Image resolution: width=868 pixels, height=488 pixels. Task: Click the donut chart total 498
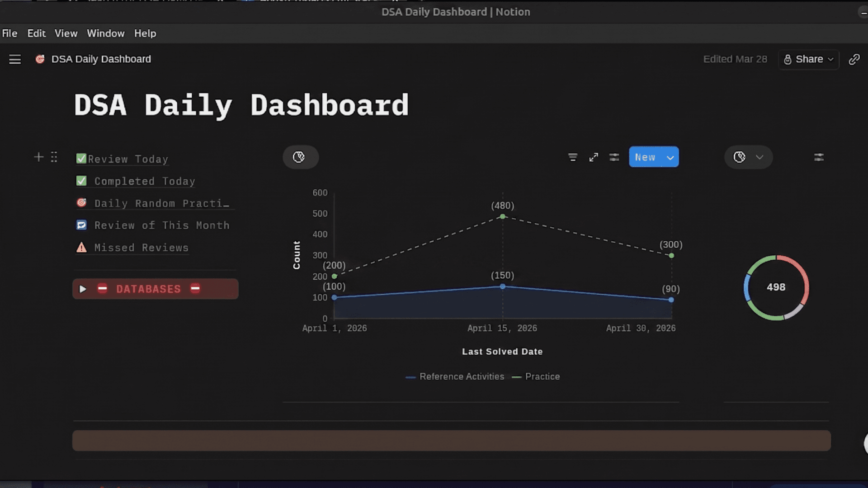pos(776,287)
